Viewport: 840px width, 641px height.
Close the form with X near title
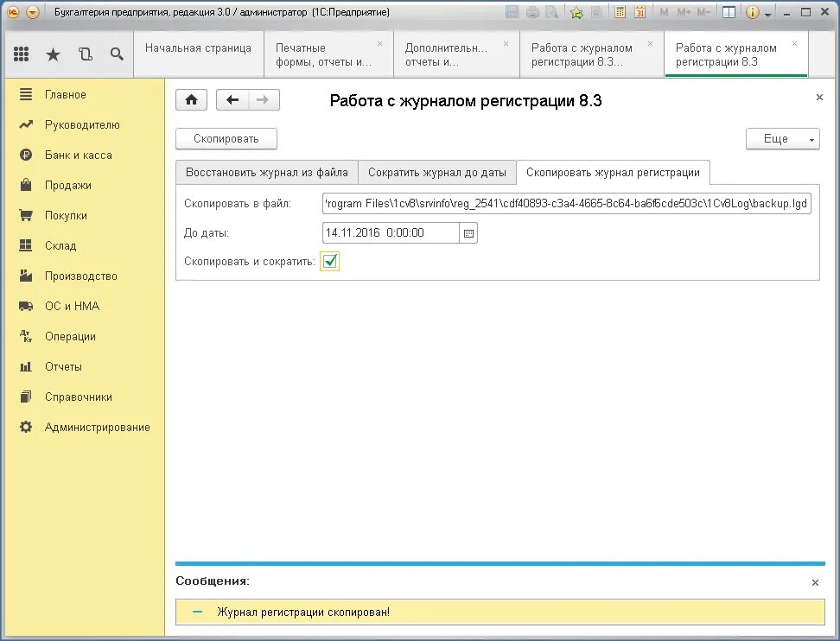819,98
